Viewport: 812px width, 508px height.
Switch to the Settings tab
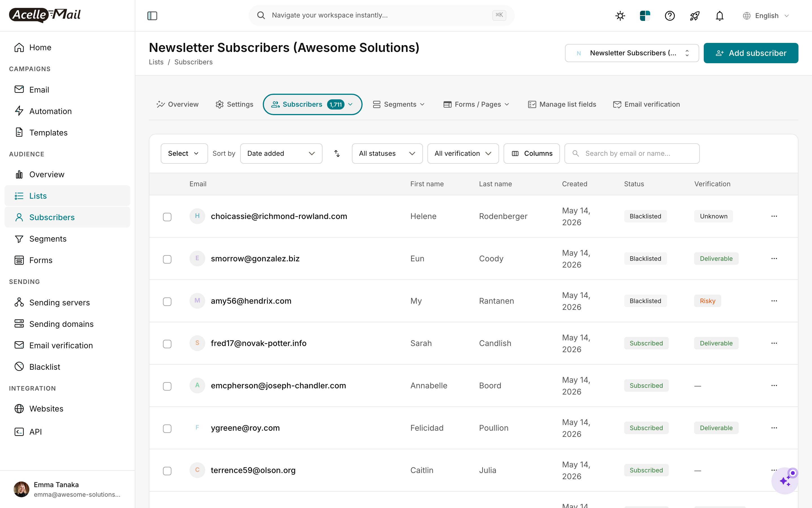point(234,104)
